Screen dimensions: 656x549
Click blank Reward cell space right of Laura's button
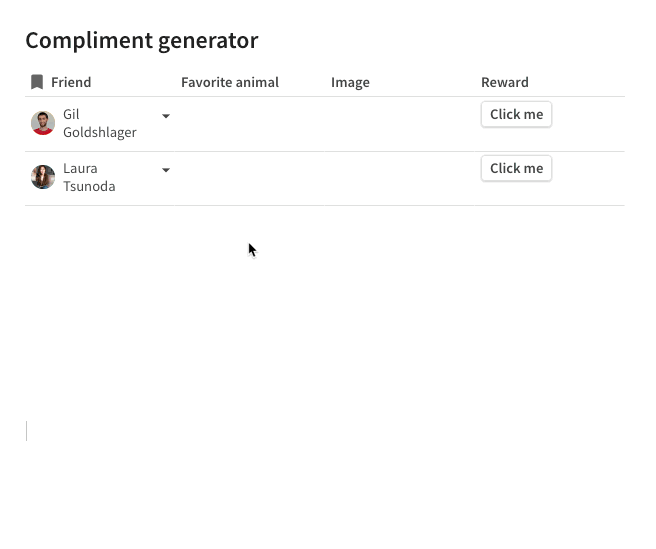(x=590, y=178)
